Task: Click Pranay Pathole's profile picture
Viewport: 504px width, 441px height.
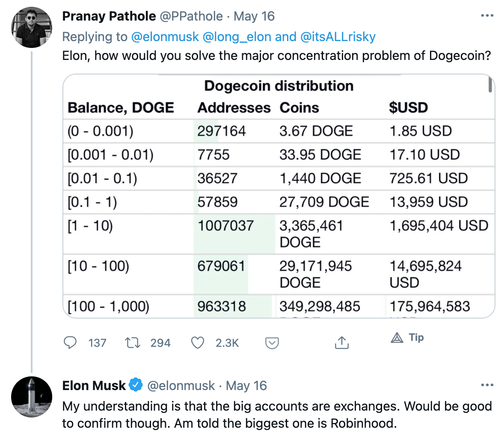Action: coord(32,27)
